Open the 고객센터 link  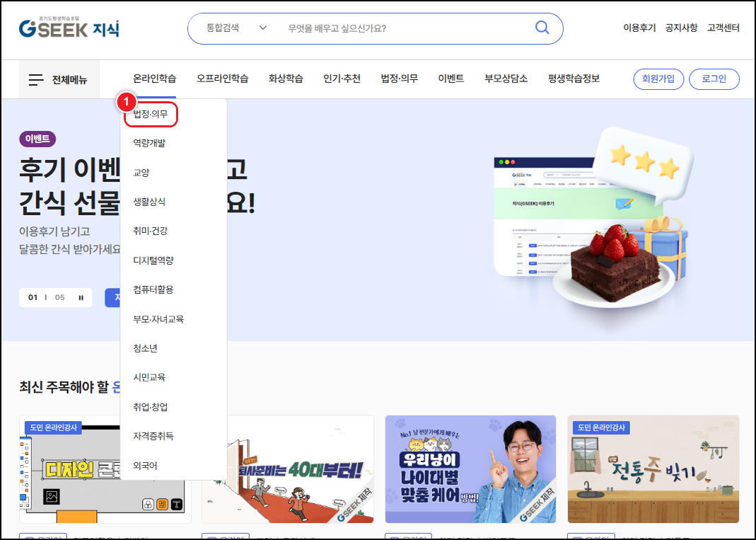(x=724, y=28)
